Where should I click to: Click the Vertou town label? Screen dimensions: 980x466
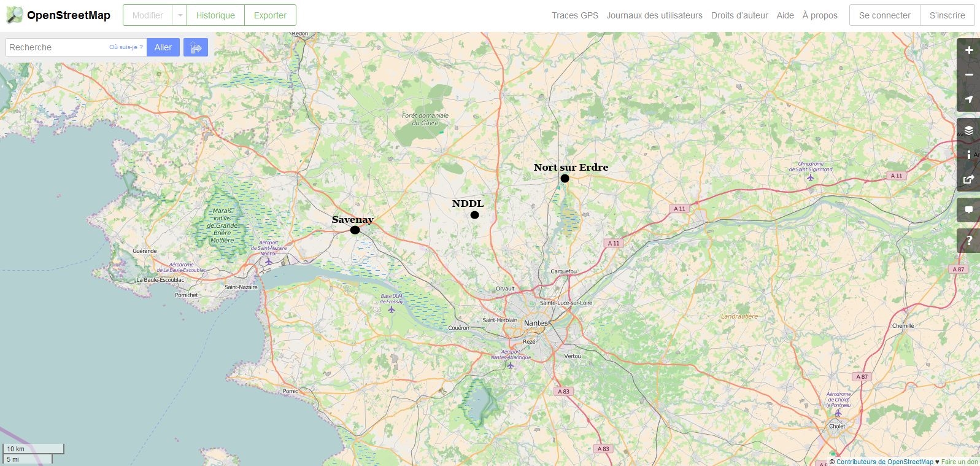coord(573,356)
